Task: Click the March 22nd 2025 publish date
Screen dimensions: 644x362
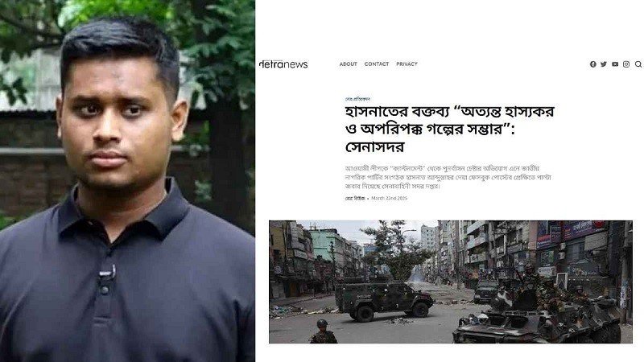Action: (389, 198)
